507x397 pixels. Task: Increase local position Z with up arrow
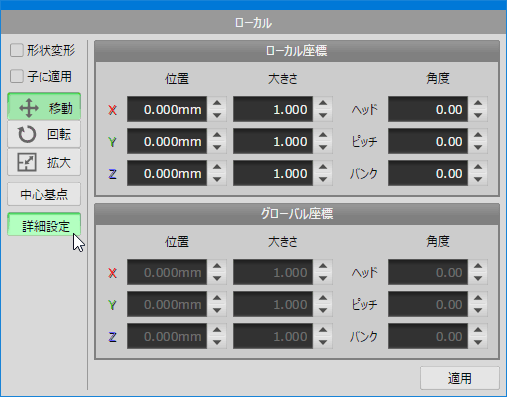[217, 167]
